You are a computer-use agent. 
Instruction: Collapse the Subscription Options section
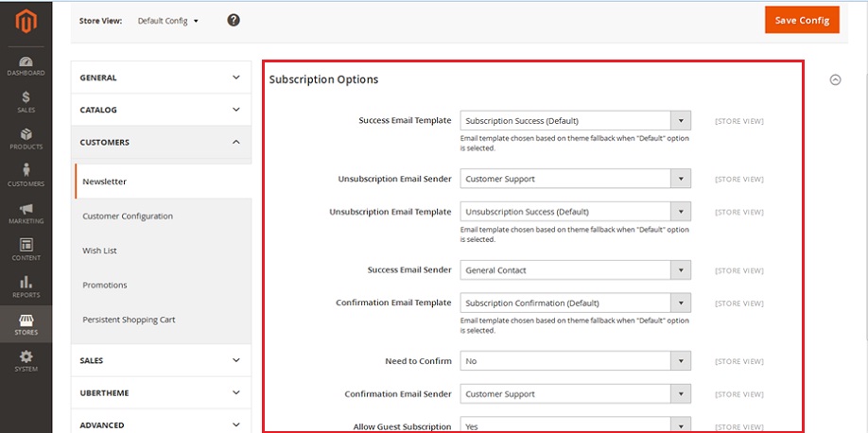click(x=835, y=79)
